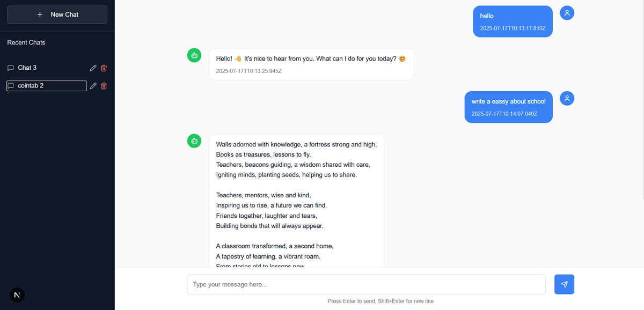Select the green bot avatar beside the greeting reply

194,55
